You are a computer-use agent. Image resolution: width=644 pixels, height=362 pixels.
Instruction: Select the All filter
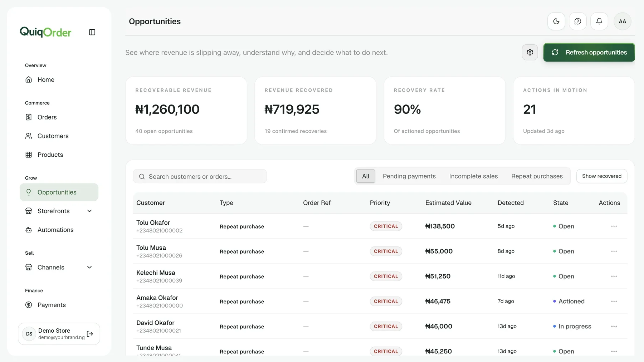click(366, 176)
